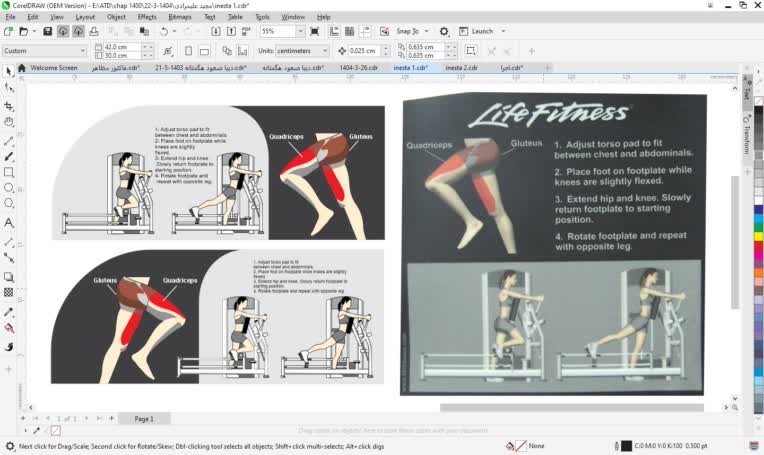Switch to the inesta 2.cdr tab
Image resolution: width=764 pixels, height=455 pixels.
pos(461,68)
